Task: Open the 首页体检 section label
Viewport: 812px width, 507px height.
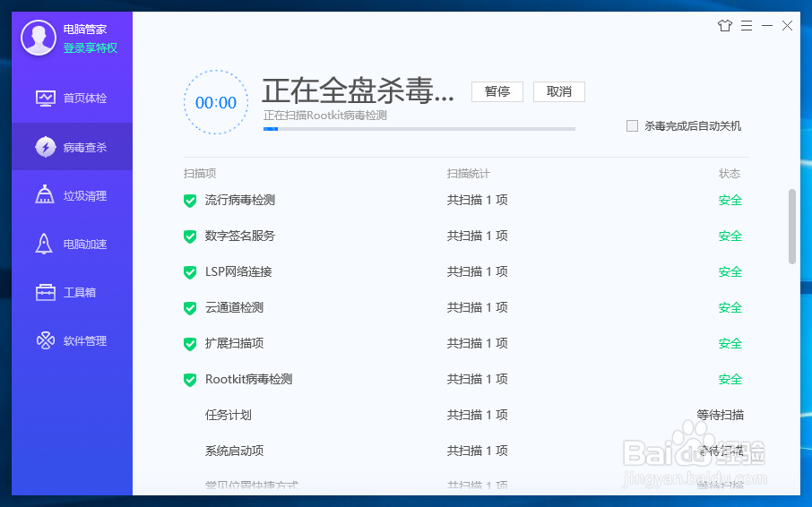Action: tap(85, 99)
